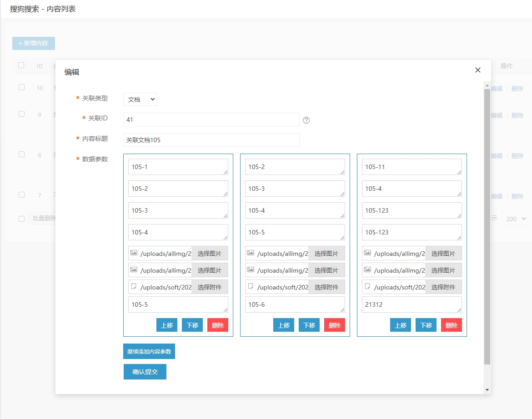Screen dimensions: 532x419
Task: Click the attachment file icon in the second parameter panel
Action: point(251,287)
